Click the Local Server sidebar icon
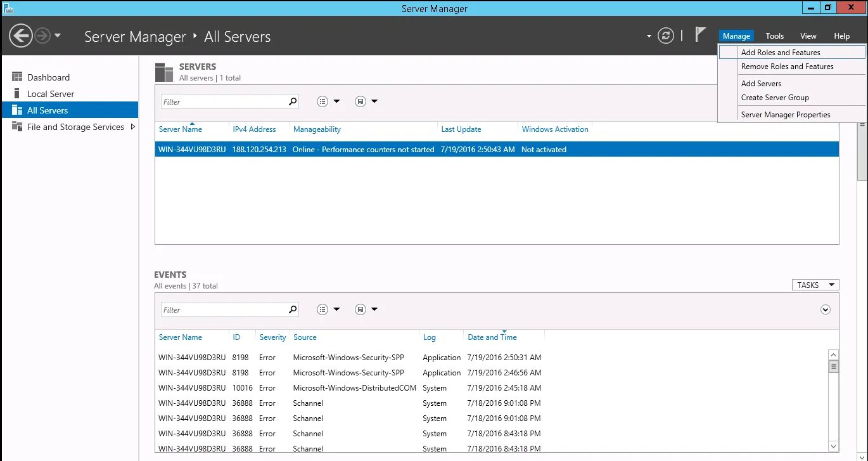 (17, 94)
